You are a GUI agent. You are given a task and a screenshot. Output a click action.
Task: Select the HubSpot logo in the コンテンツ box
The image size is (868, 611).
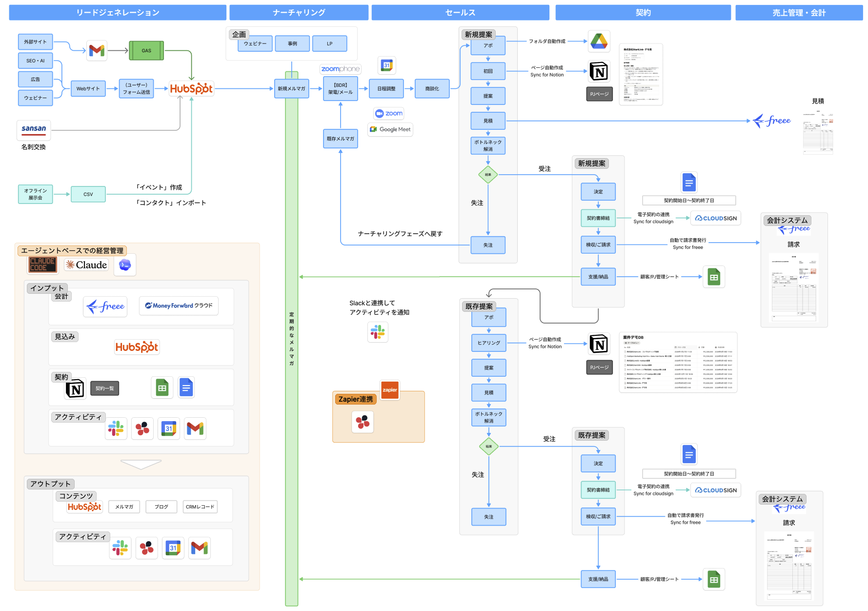(84, 507)
